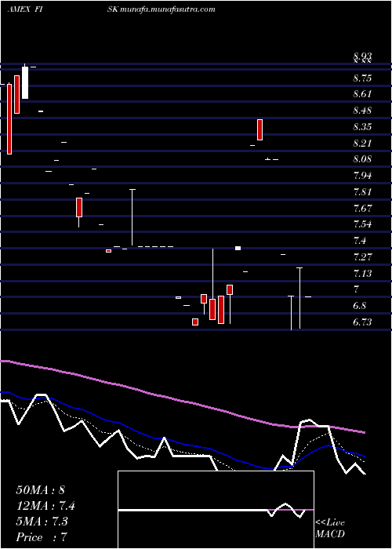The image size is (392, 549).
Task: Click the 7.94 price axis label
Action: pos(362,176)
